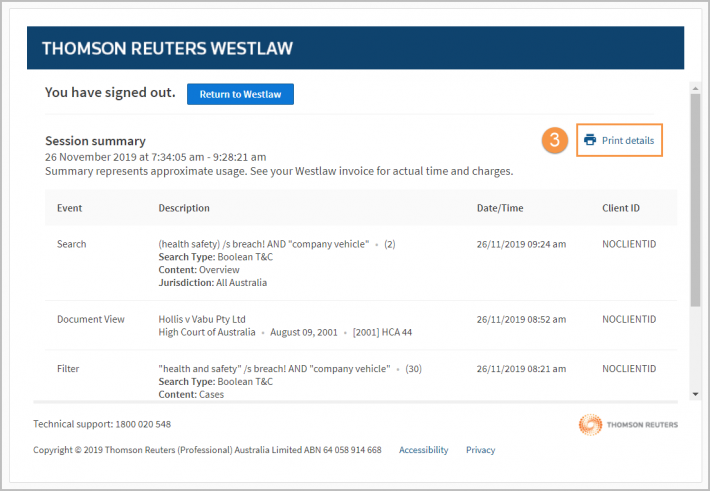Click the 26/11/2019 08:52 am timestamp
710x491 pixels.
pos(521,319)
